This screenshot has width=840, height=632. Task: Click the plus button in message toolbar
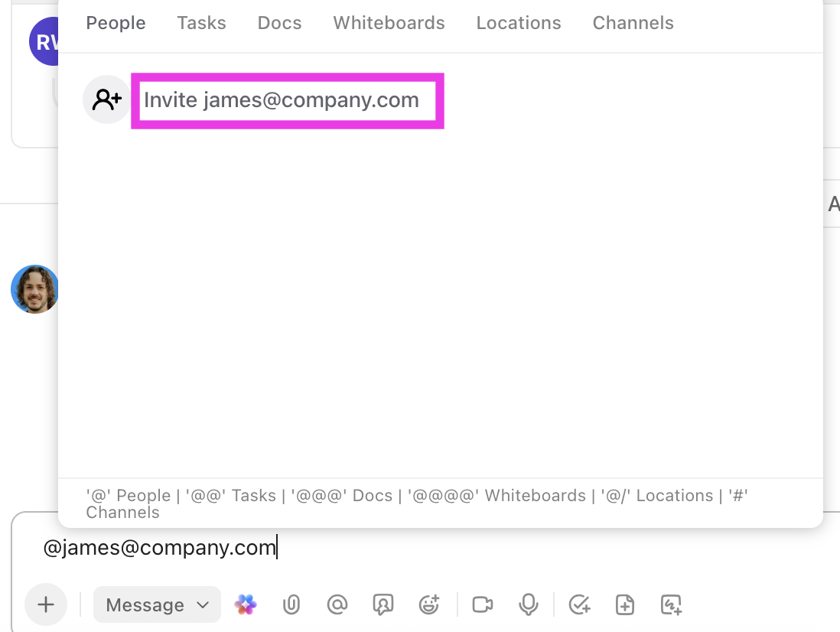[x=46, y=605]
